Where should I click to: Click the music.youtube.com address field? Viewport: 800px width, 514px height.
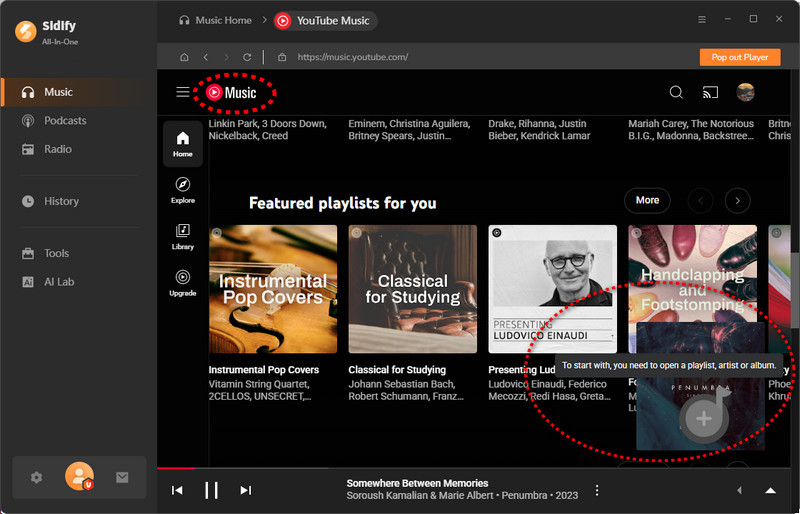pos(353,57)
